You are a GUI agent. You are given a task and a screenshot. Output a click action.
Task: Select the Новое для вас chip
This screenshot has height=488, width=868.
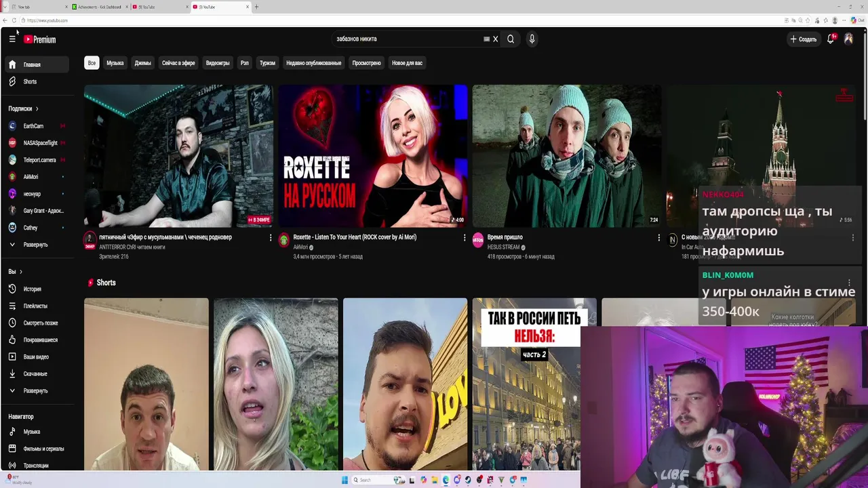click(407, 63)
